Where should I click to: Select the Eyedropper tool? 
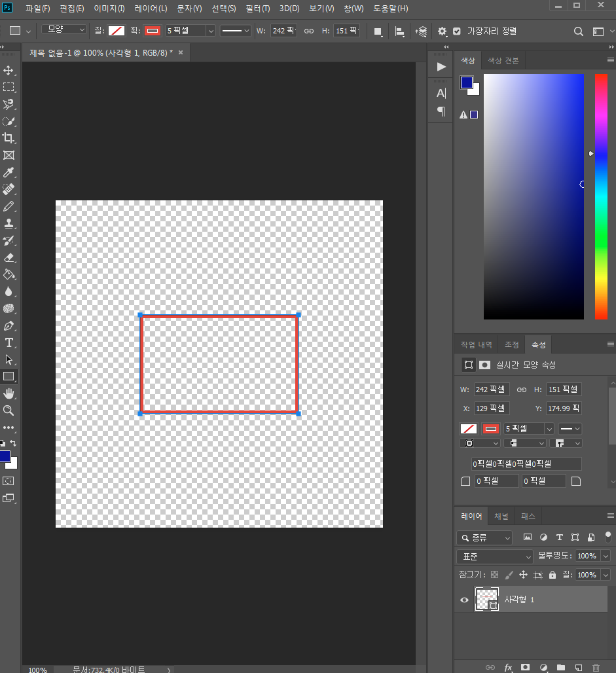(x=9, y=173)
